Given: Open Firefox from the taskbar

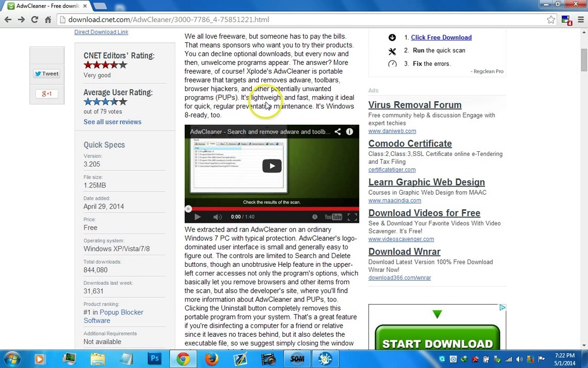Looking at the screenshot, I should click(x=211, y=359).
